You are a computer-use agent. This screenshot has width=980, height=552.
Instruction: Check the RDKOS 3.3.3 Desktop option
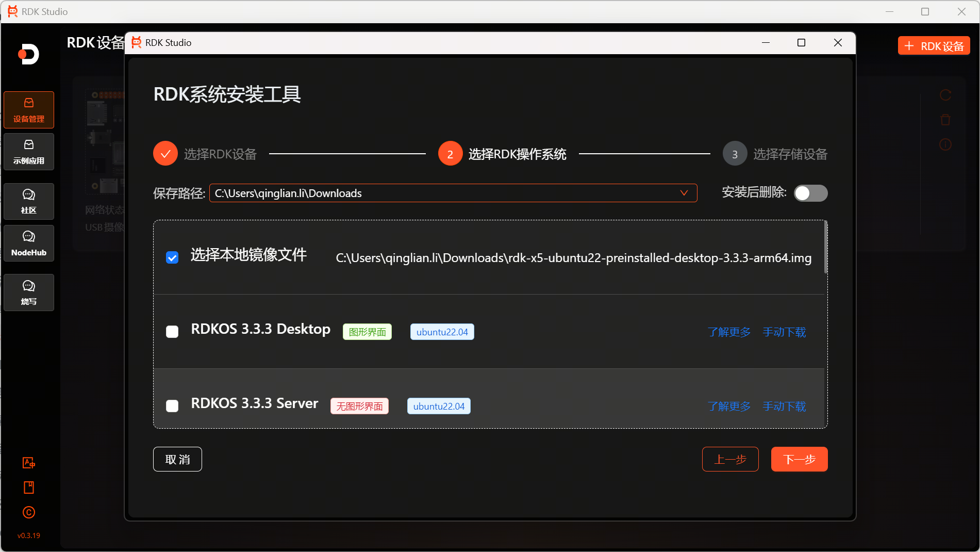172,332
